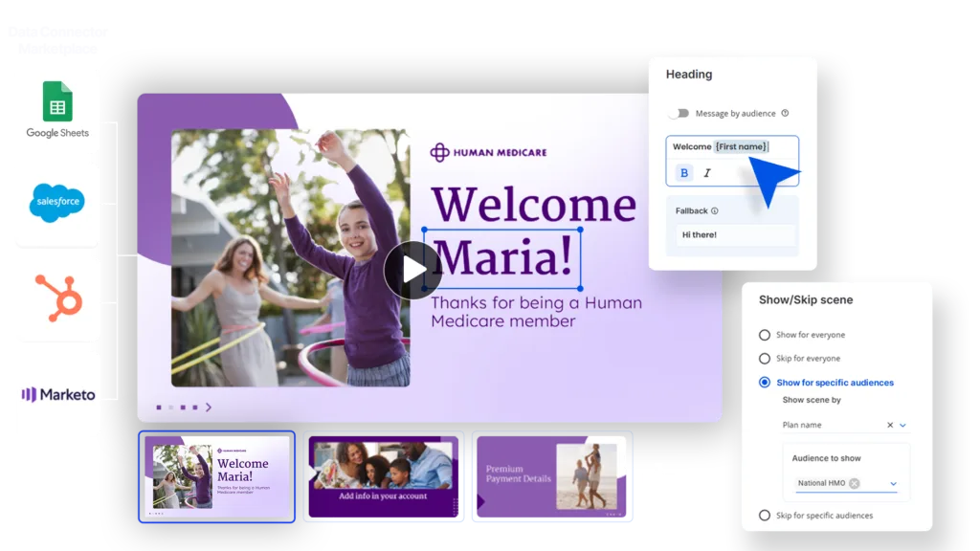Image resolution: width=980 pixels, height=551 pixels.
Task: Click next-slide chevron beside the slide dots
Action: [x=209, y=408]
